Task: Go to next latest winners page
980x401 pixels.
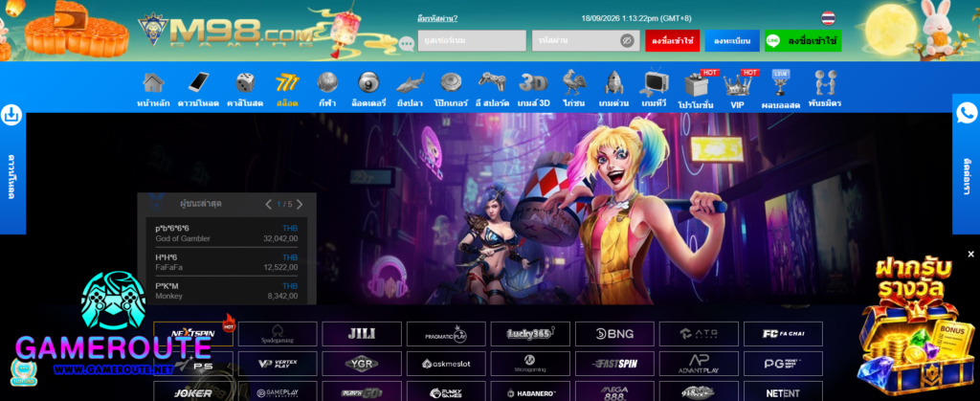Action: [300, 204]
